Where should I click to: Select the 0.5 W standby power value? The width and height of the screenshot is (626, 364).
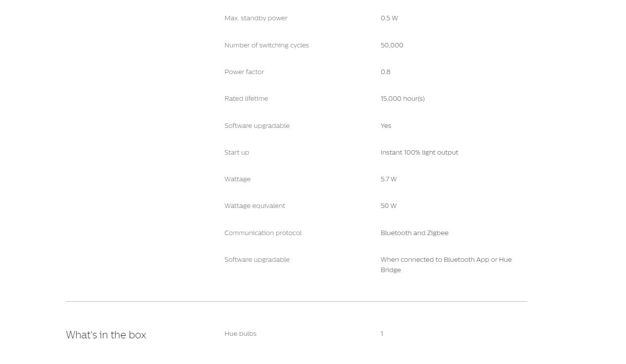[x=389, y=18]
